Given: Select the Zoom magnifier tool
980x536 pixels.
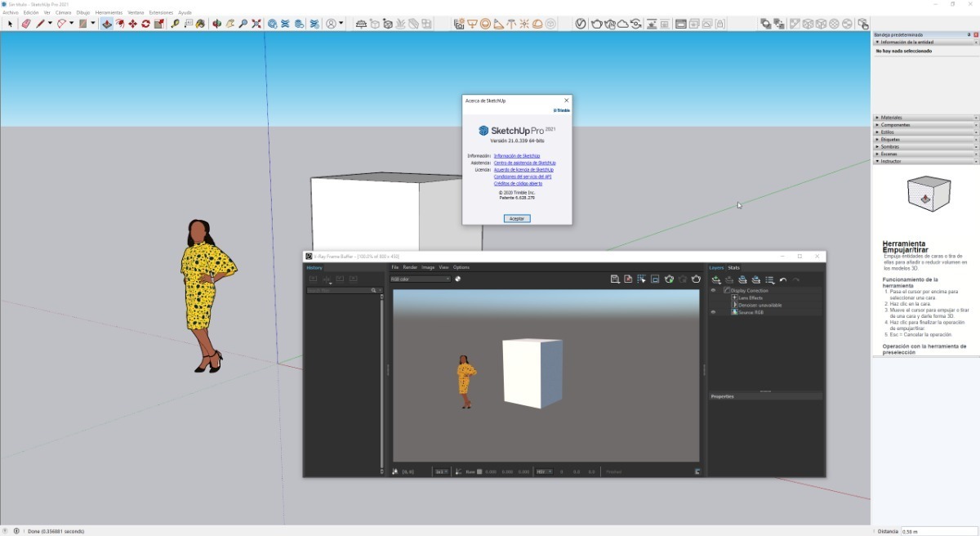Looking at the screenshot, I should 243,24.
